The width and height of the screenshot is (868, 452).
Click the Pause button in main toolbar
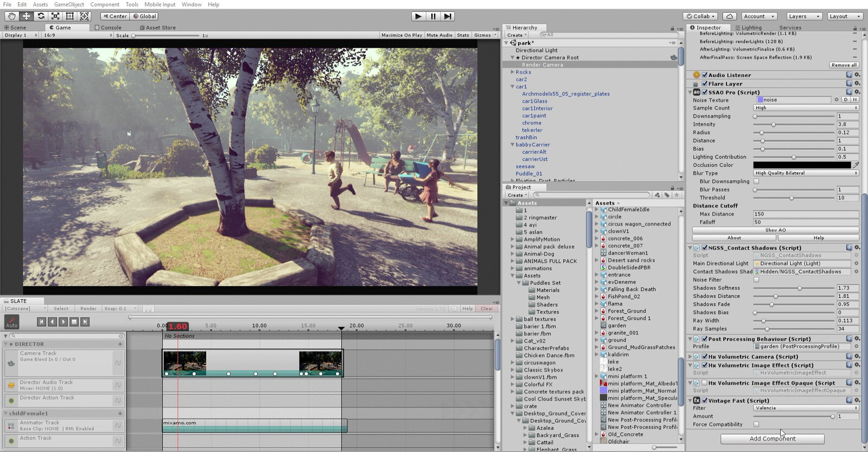pos(433,16)
